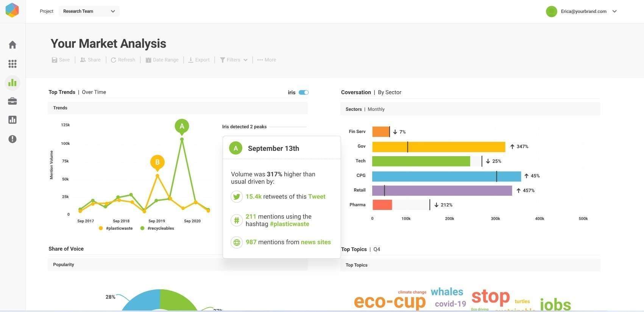Viewport: 644px width, 312px height.
Task: Expand the Filters dropdown
Action: pos(234,60)
